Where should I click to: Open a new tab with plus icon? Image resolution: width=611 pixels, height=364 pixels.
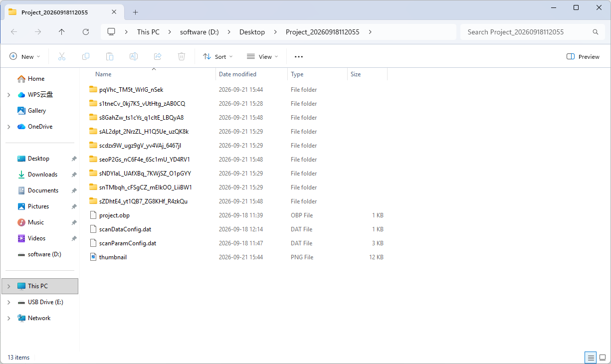tap(135, 12)
